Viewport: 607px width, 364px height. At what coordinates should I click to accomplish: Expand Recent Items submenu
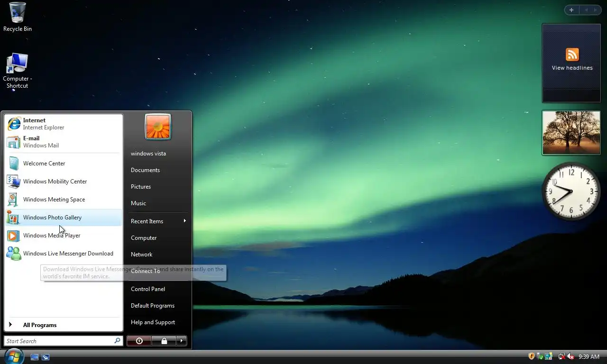[158, 221]
